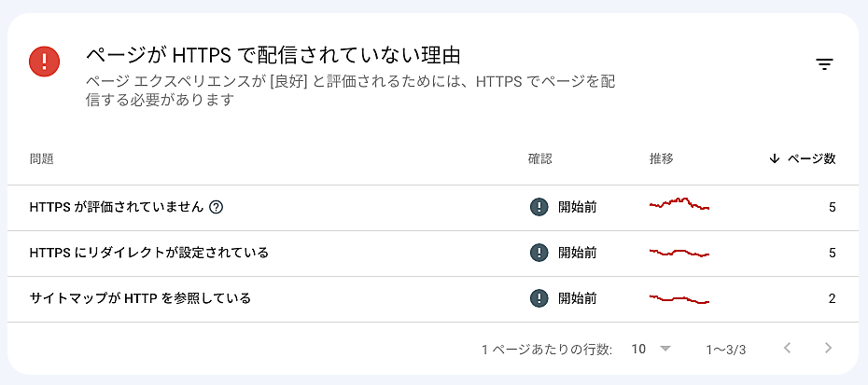Click status icon in HTTPS が評価されていません row
Image resolution: width=868 pixels, height=385 pixels.
coord(539,207)
